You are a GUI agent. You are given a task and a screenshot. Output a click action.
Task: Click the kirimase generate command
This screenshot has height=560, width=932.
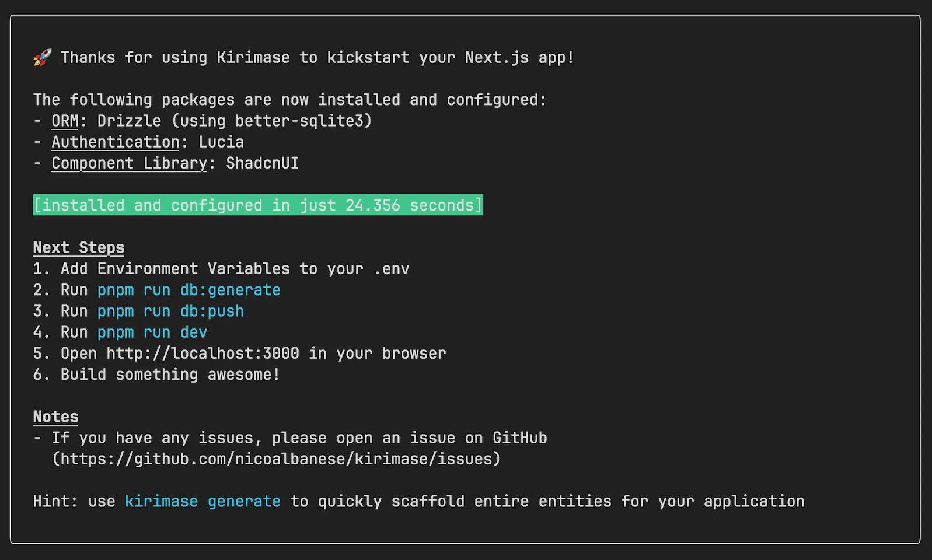203,501
